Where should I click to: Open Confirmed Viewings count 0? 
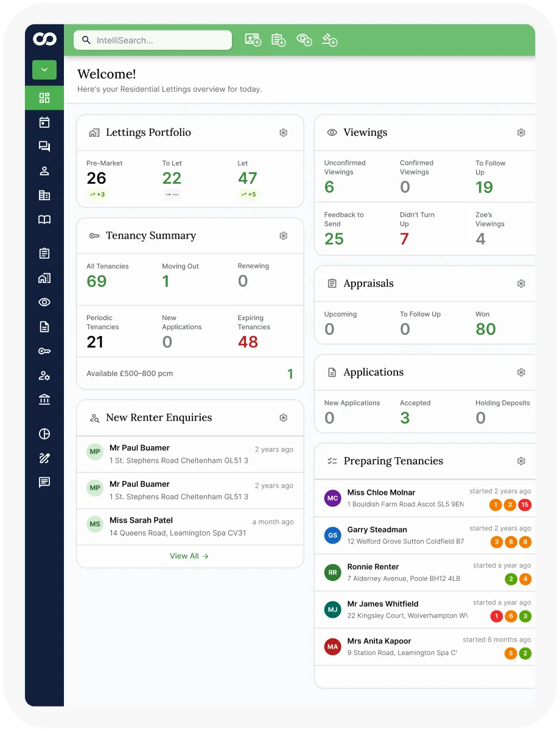tap(405, 187)
